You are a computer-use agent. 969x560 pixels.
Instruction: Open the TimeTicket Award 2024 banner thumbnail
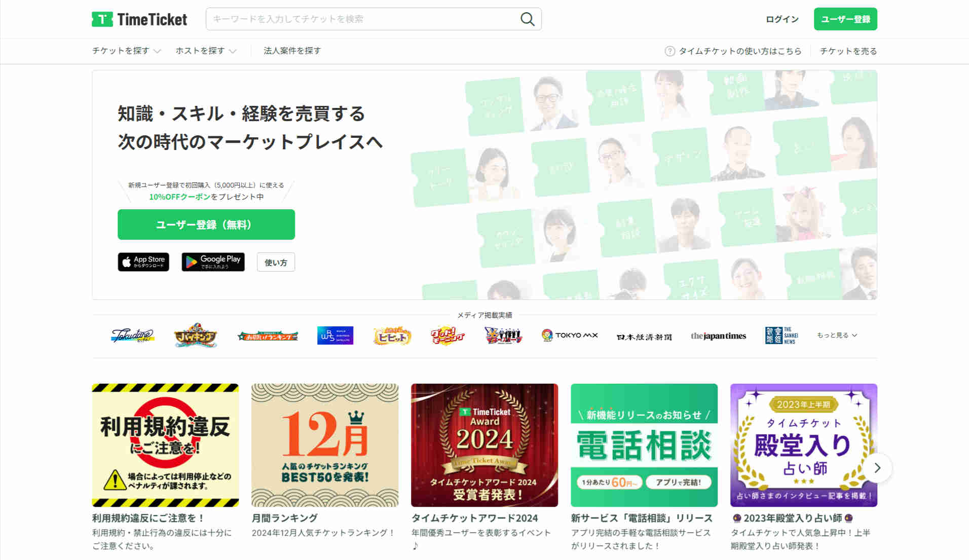click(484, 445)
